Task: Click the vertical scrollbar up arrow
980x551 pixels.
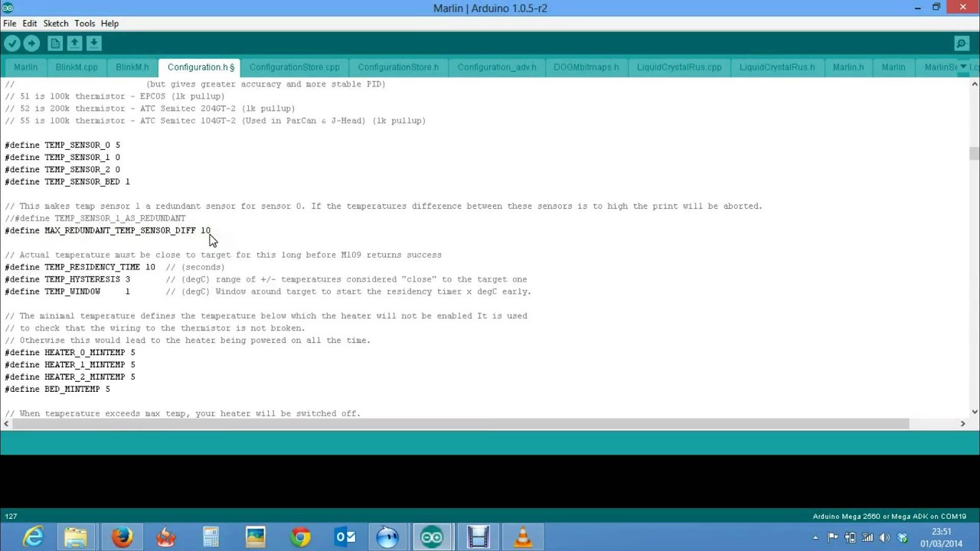Action: point(974,83)
